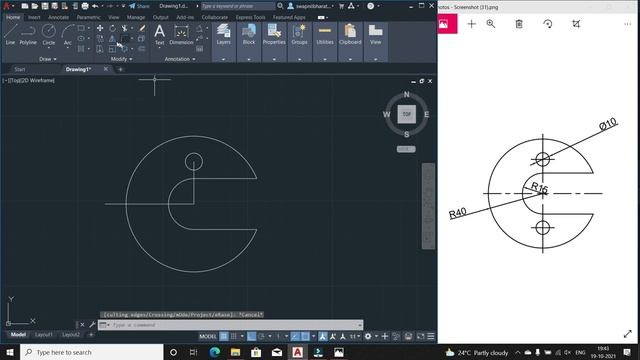The image size is (640, 360).
Task: Click the Open file icon in the Quick Access toolbar
Action: click(35, 6)
